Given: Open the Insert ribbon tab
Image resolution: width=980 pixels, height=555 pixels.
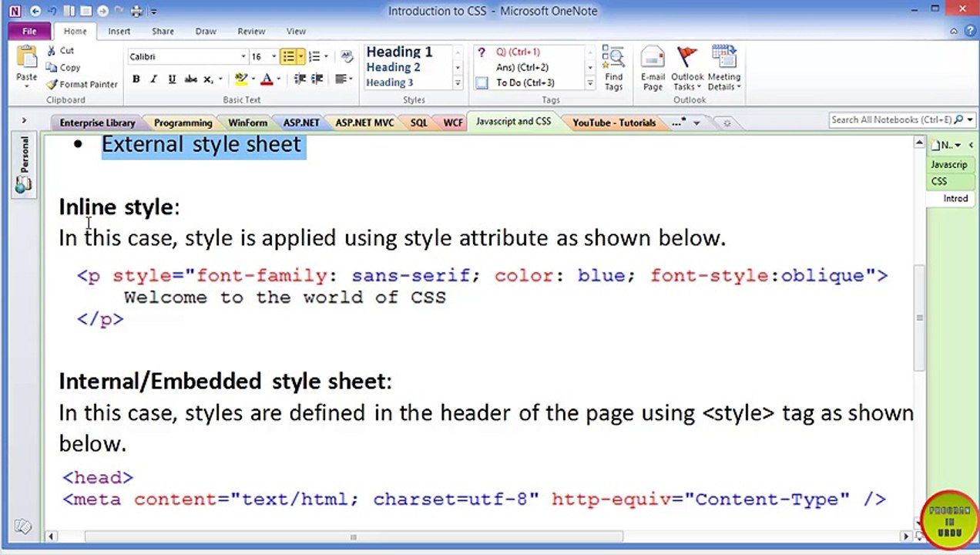Looking at the screenshot, I should click(119, 31).
